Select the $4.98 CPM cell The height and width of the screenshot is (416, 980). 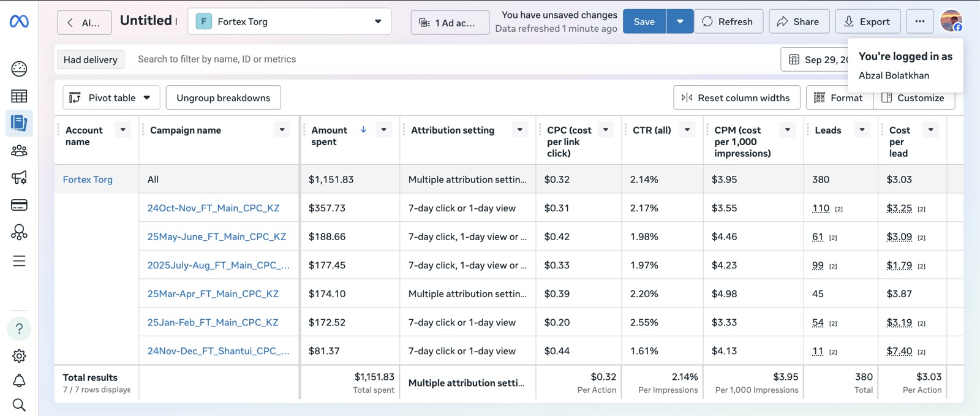click(x=753, y=294)
